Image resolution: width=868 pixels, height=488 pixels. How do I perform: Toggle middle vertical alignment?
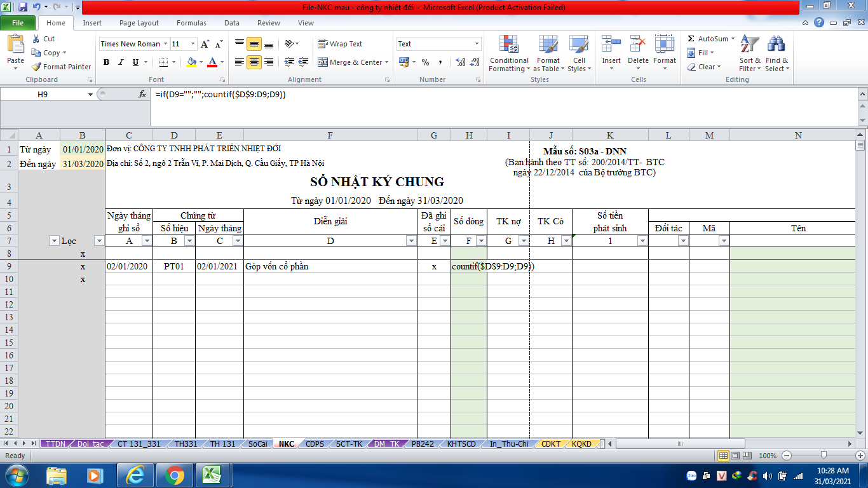tap(254, 44)
